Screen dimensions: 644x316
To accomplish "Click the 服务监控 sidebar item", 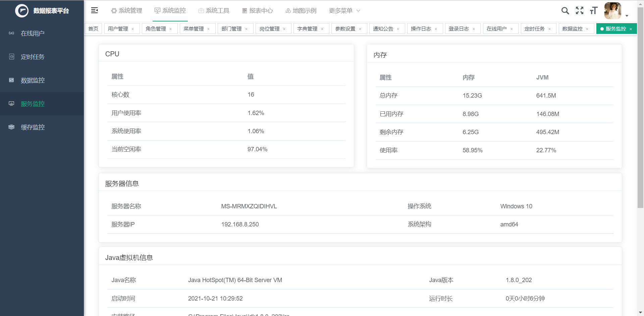I will point(32,104).
